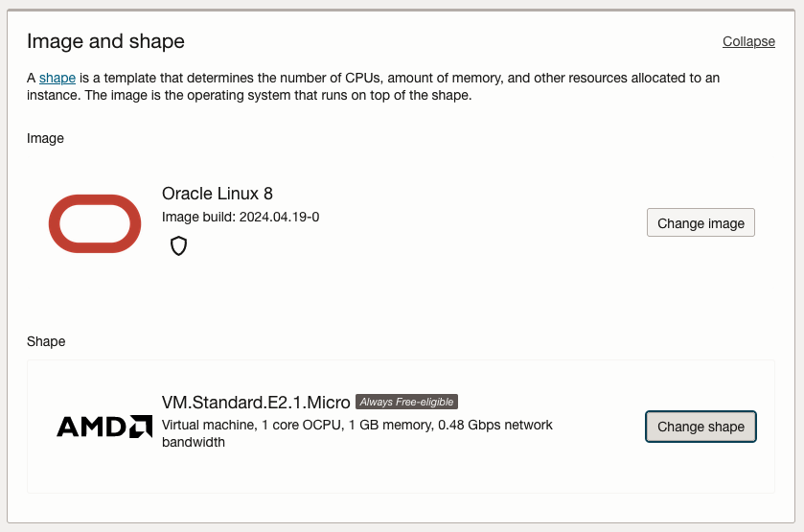Click the shape specs text with 1 core OCPU
804x532 pixels.
pos(287,425)
